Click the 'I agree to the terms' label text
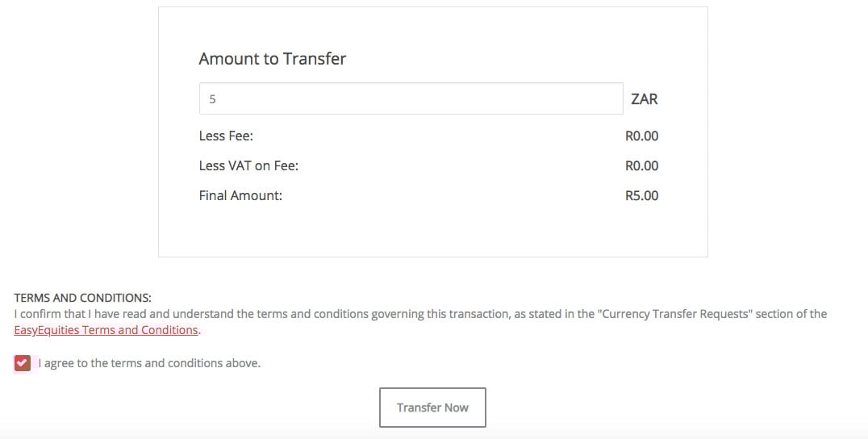The height and width of the screenshot is (439, 868). [149, 363]
